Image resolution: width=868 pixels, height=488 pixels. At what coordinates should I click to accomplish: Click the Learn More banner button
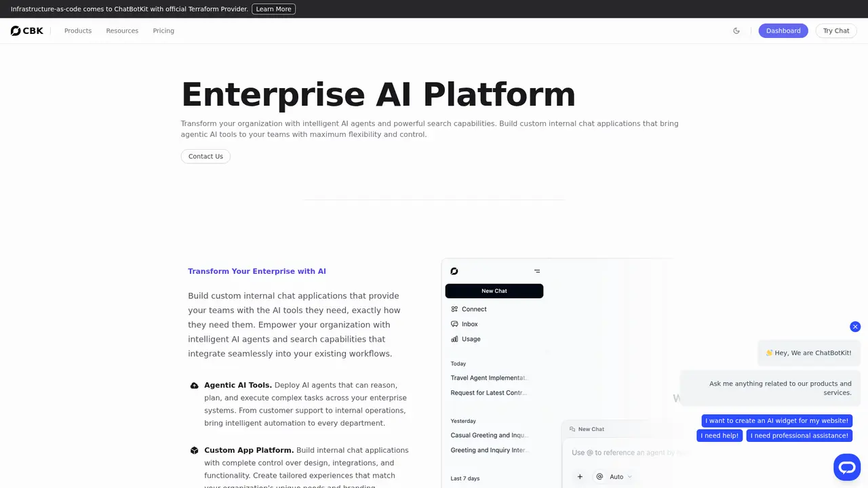273,9
